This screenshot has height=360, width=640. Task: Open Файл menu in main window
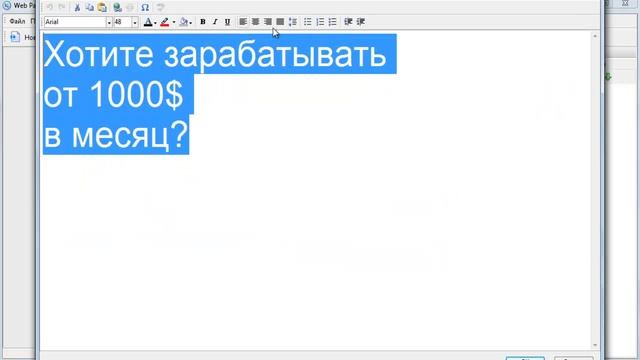[17, 21]
